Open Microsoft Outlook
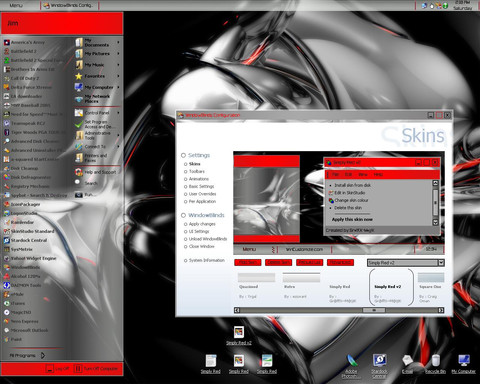 [26, 330]
